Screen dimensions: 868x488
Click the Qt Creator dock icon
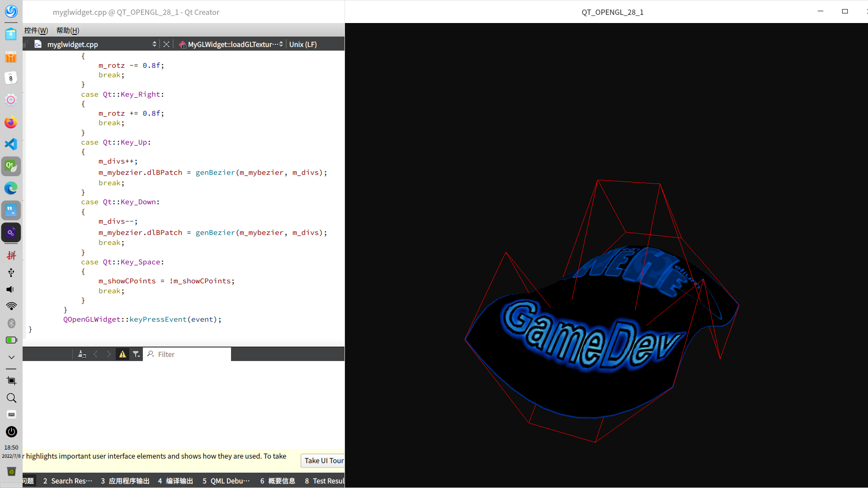[11, 166]
